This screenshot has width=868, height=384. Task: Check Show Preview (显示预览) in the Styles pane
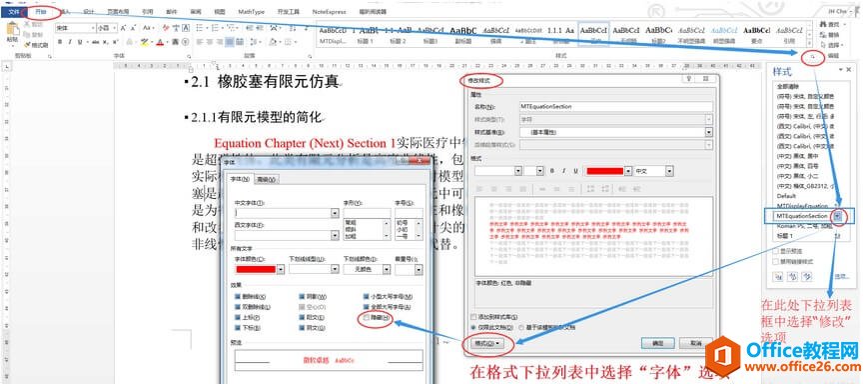[775, 252]
